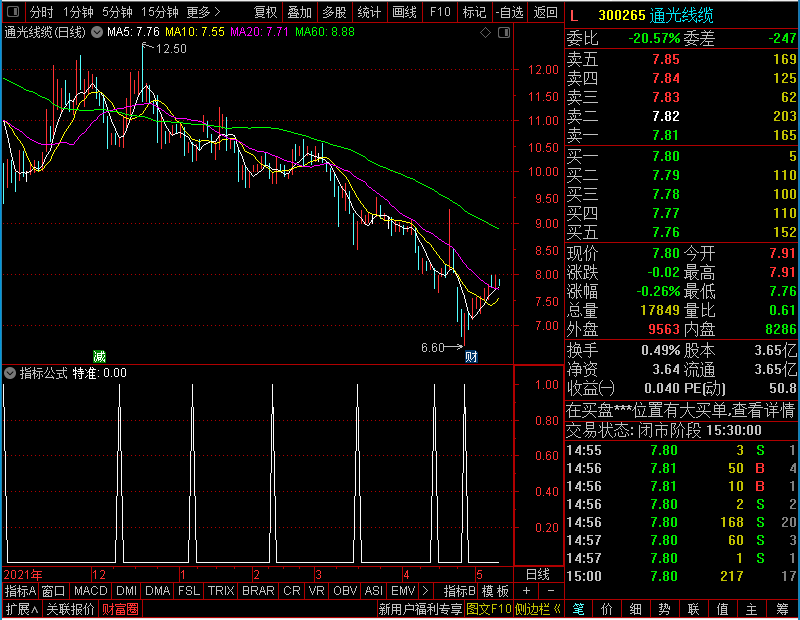The width and height of the screenshot is (800, 620).
Task: Expand the 更多 periods list
Action: 203,12
